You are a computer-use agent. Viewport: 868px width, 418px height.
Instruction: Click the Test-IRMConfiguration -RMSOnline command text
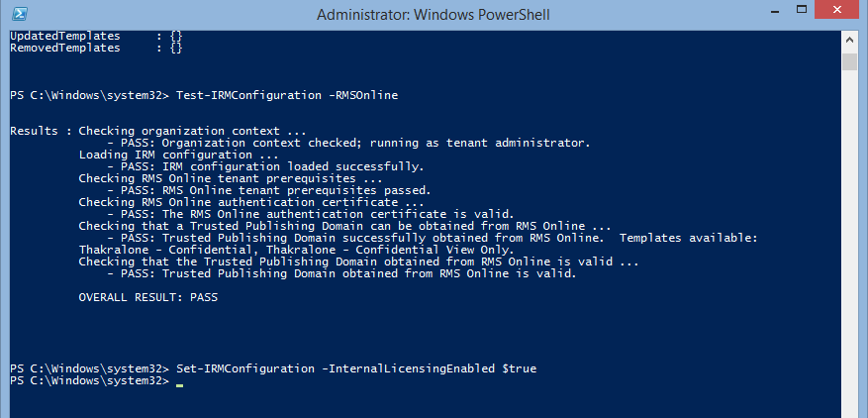(x=287, y=95)
